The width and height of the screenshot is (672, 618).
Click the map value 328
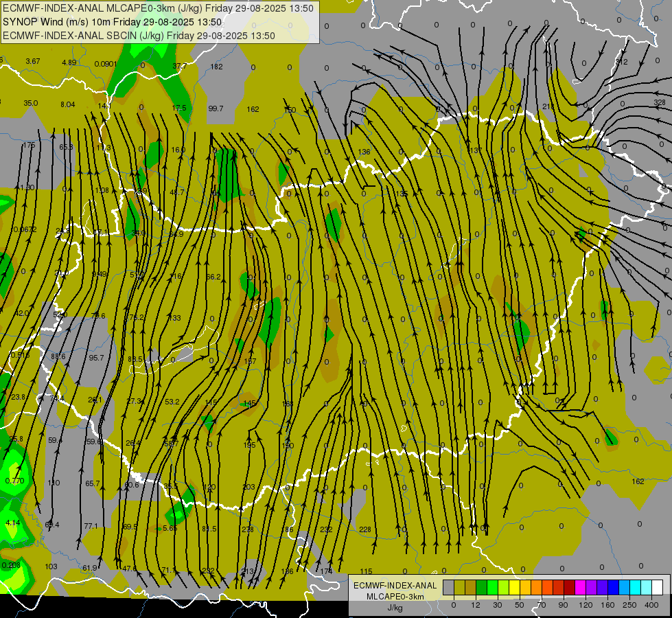[660, 102]
